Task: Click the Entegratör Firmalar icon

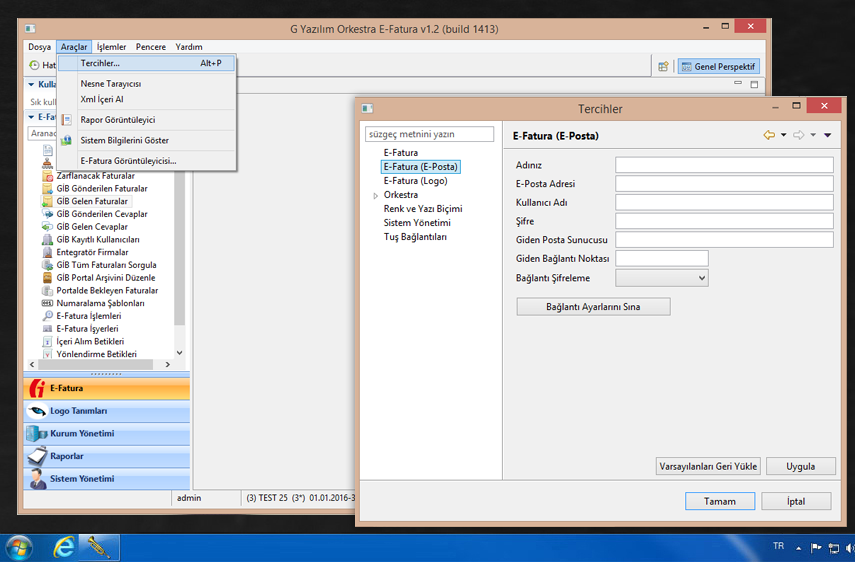Action: (x=47, y=252)
